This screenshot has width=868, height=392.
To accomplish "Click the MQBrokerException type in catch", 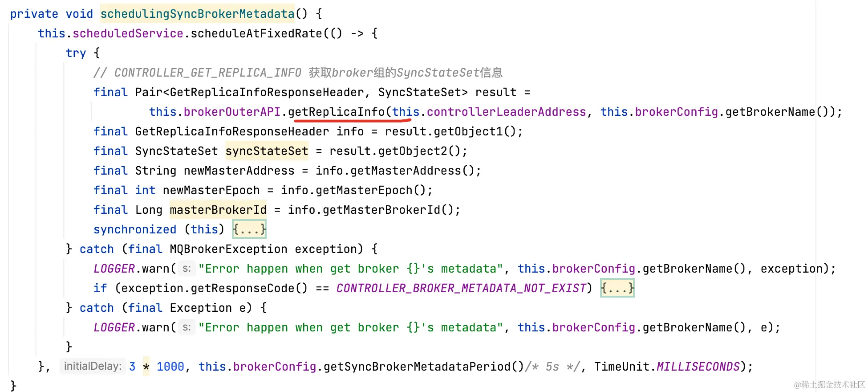I will [228, 249].
